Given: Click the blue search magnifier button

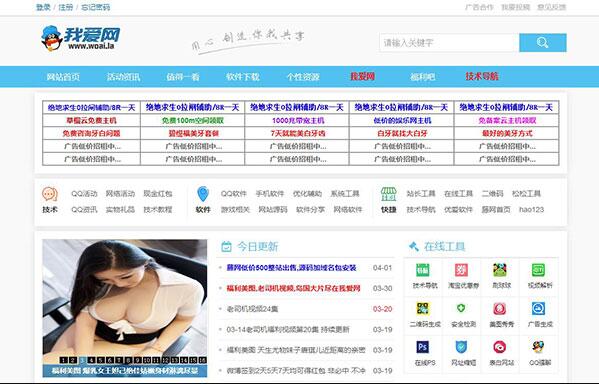Looking at the screenshot, I should [x=542, y=42].
